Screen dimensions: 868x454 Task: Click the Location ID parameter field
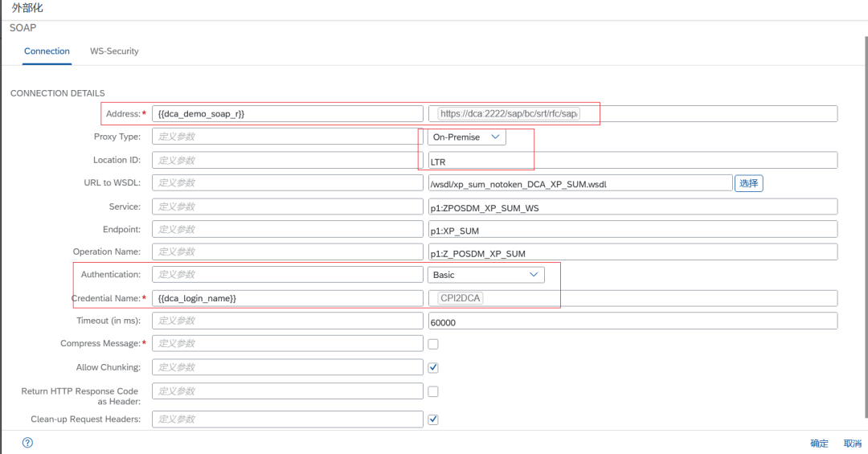287,160
